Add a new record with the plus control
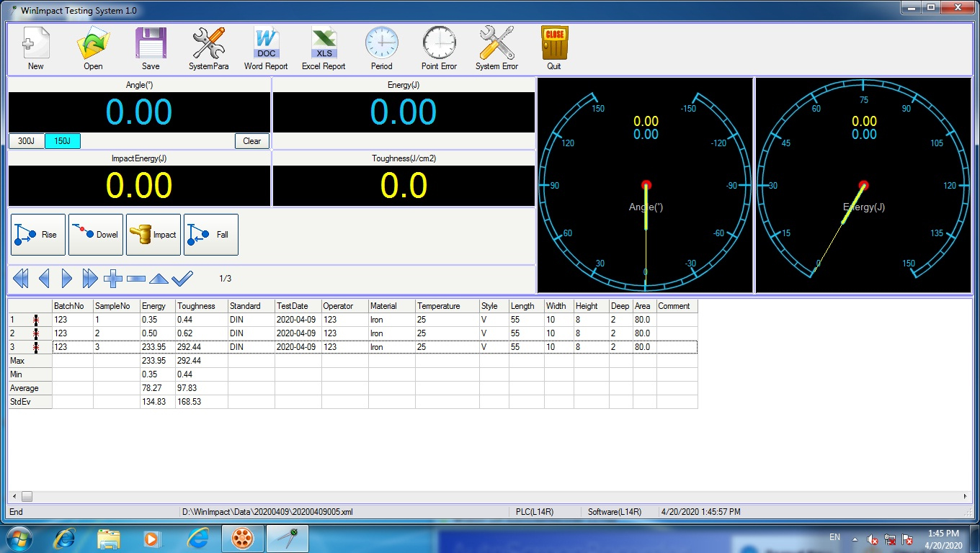The image size is (980, 553). click(112, 278)
